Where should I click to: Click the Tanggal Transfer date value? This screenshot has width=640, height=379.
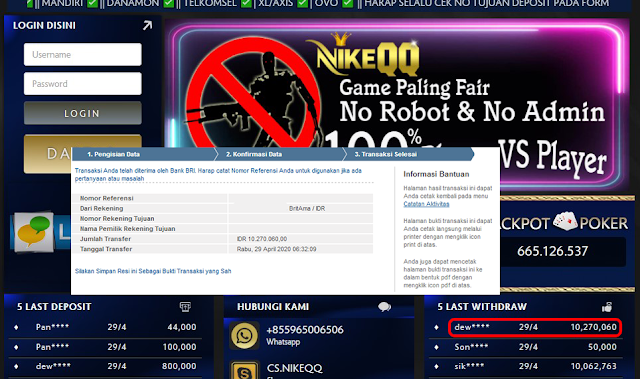tap(276, 249)
